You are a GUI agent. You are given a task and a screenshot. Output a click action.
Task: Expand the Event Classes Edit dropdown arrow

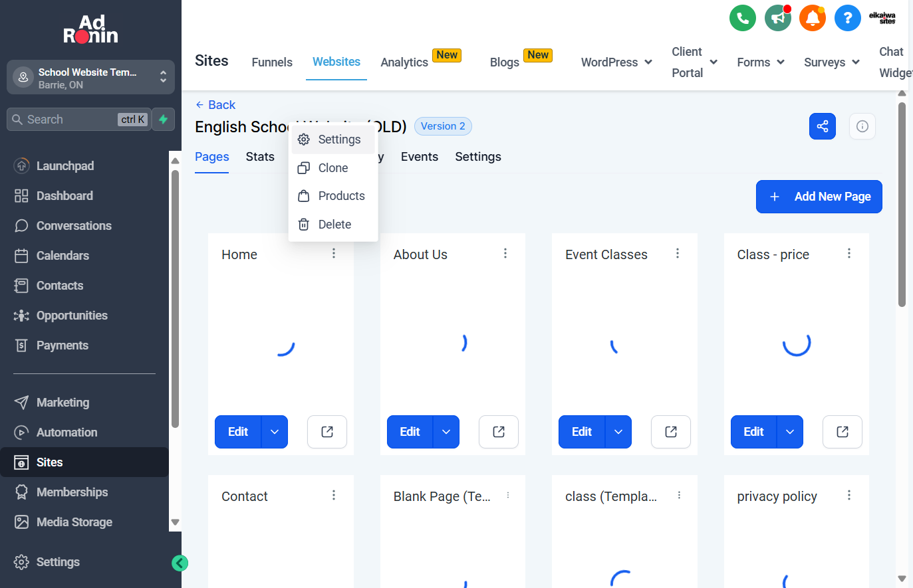pyautogui.click(x=618, y=432)
